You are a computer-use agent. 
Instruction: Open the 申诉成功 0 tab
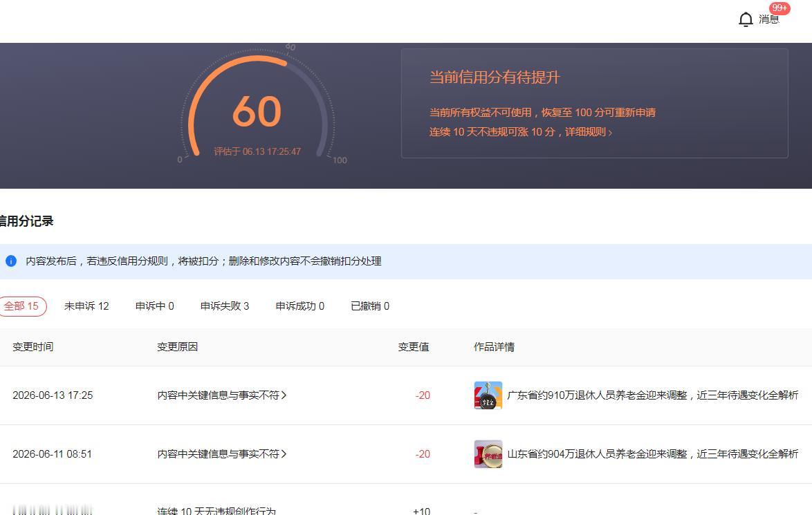pos(300,306)
